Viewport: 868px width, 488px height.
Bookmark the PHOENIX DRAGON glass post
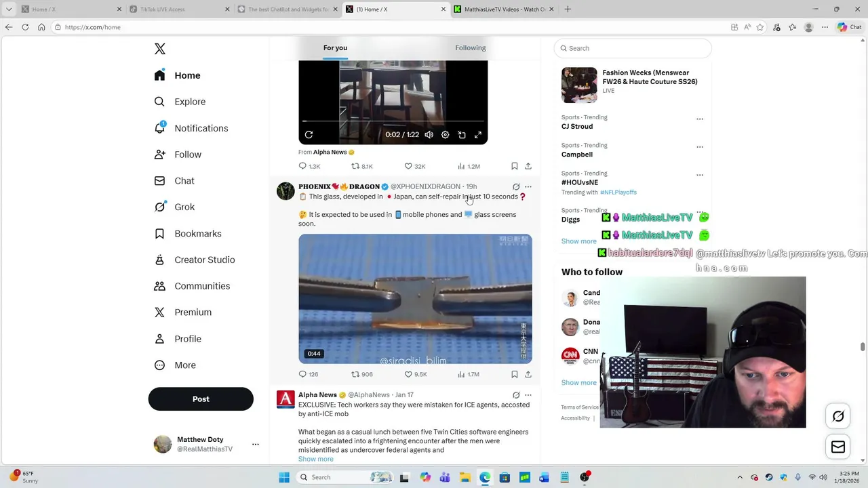click(x=514, y=374)
